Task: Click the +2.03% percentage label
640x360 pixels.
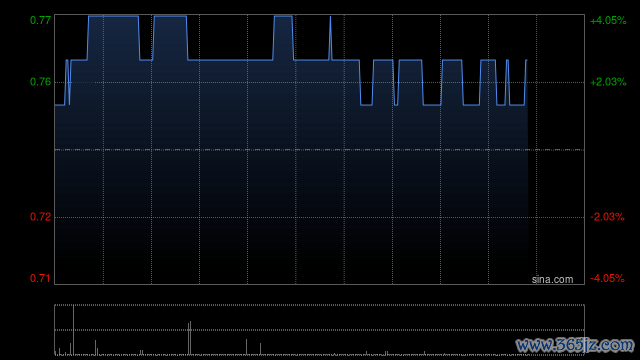Action: (x=608, y=82)
